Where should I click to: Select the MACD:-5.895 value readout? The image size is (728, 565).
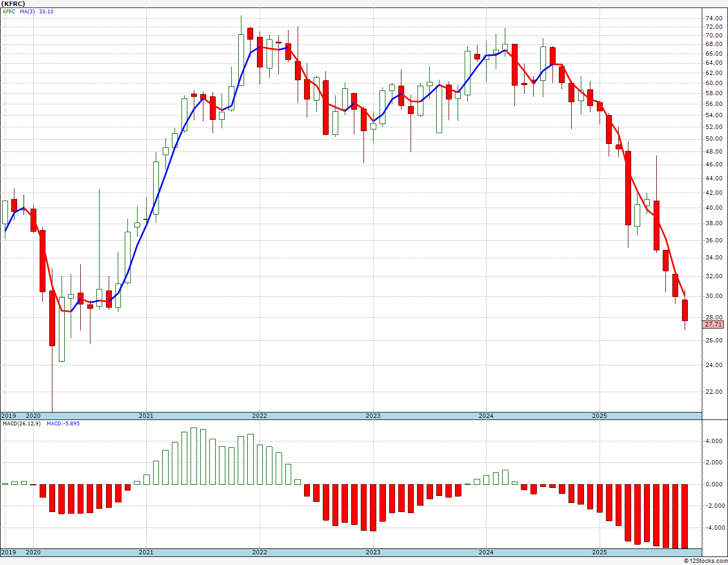[x=63, y=424]
